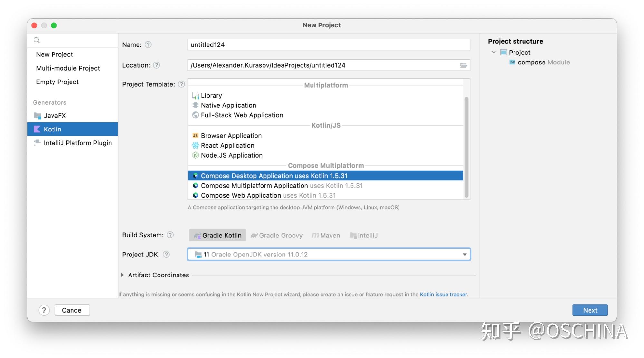Click the Next button
The width and height of the screenshot is (644, 358).
pyautogui.click(x=590, y=310)
